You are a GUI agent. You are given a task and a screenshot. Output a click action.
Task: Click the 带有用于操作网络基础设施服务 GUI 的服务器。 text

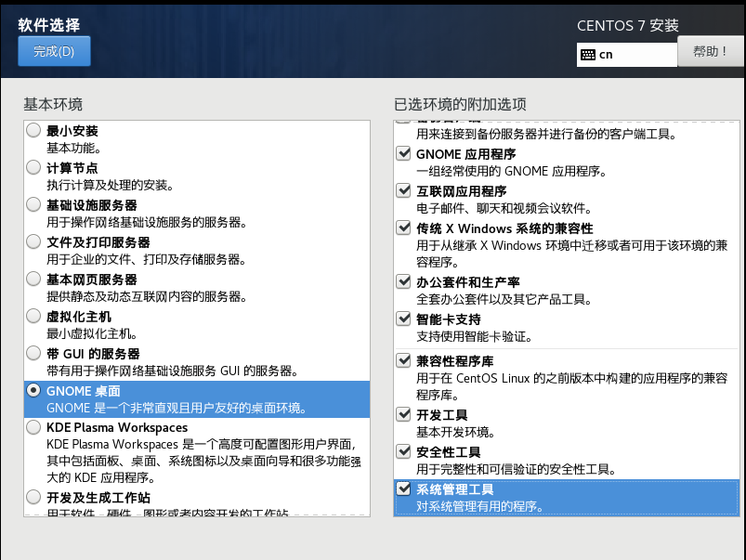(172, 371)
